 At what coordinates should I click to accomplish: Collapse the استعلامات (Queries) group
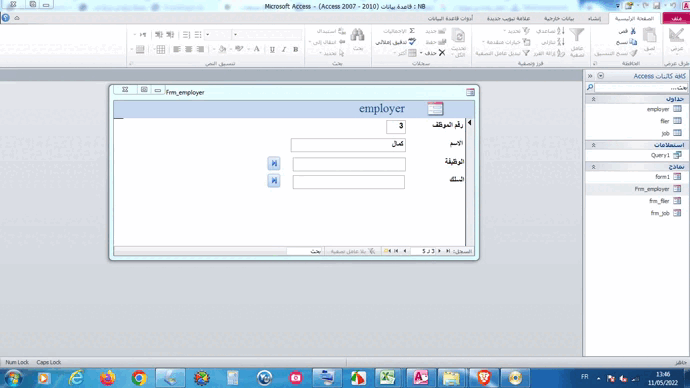pyautogui.click(x=593, y=145)
